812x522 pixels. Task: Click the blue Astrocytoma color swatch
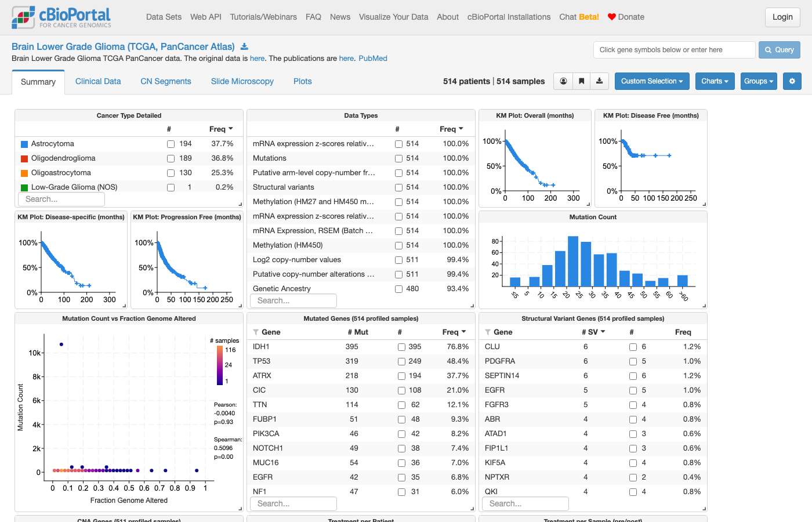click(x=24, y=144)
